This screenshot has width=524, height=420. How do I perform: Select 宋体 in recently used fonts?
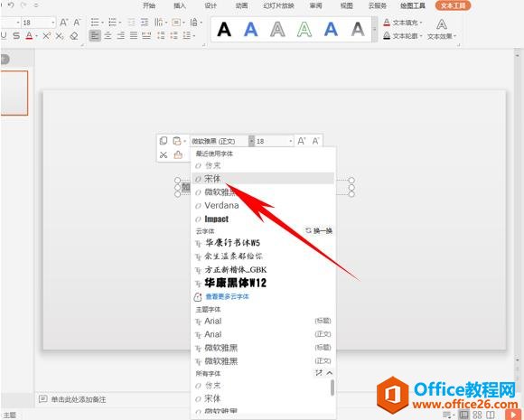[263, 179]
